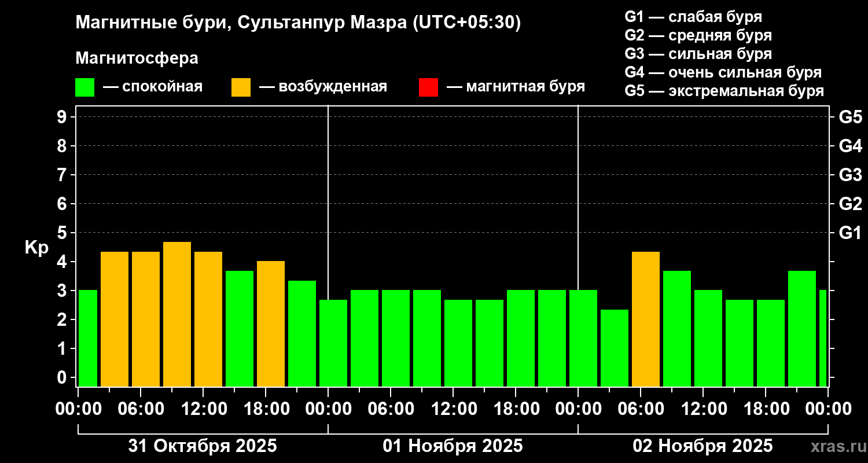Click the '06:00' tick above '31 Октября 2025'
Viewport: 868px width, 463px height.
click(x=141, y=409)
